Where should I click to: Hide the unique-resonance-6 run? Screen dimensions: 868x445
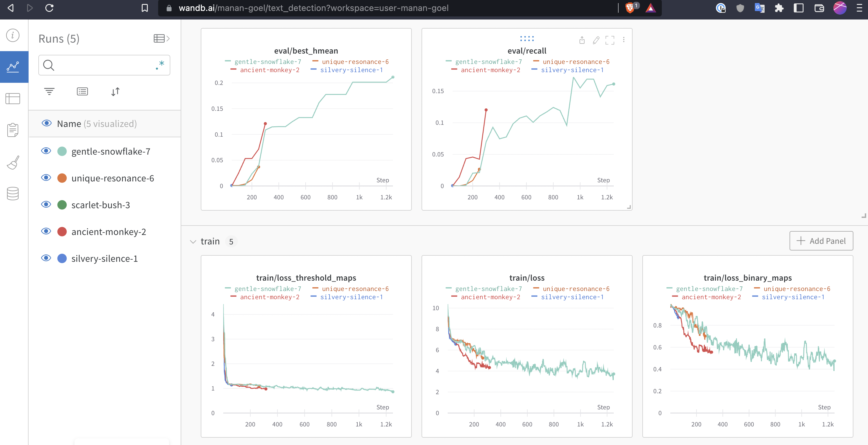point(46,178)
